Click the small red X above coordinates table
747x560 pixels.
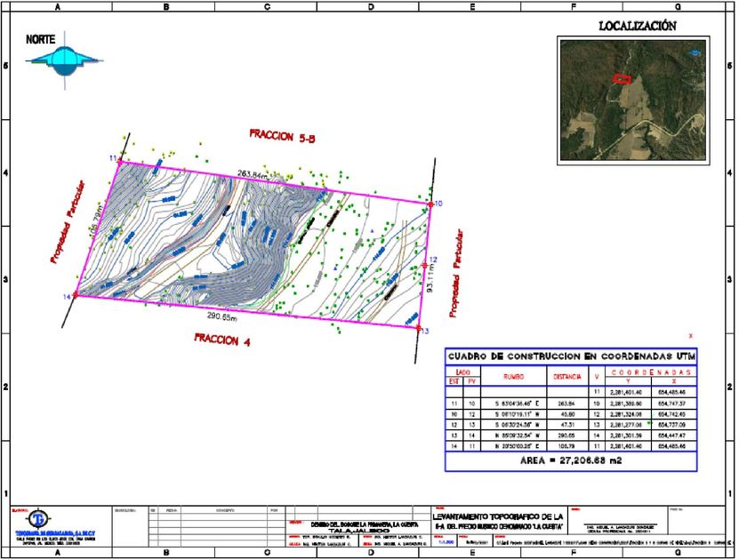pyautogui.click(x=690, y=337)
